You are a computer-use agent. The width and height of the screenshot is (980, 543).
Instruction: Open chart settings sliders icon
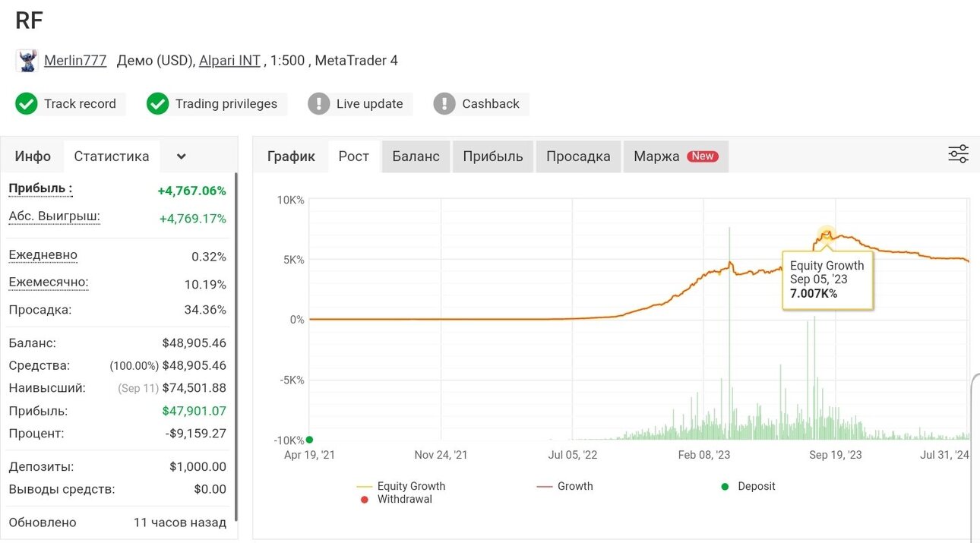pyautogui.click(x=959, y=154)
